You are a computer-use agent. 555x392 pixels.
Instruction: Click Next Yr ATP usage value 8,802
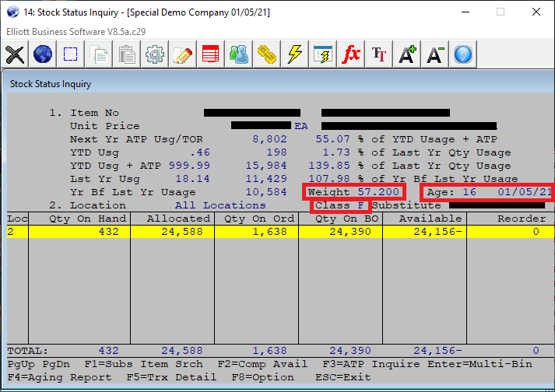[x=269, y=139]
